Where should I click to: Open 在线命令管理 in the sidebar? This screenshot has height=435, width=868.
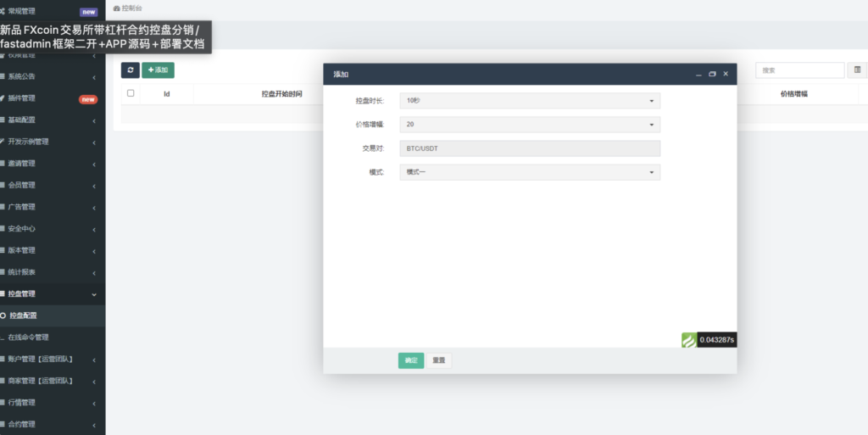(34, 337)
